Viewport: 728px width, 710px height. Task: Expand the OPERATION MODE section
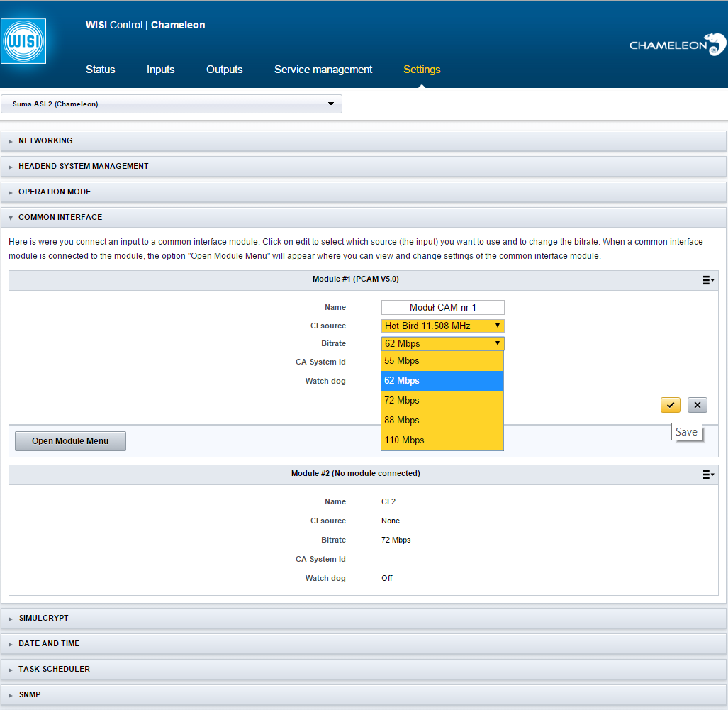(364, 192)
